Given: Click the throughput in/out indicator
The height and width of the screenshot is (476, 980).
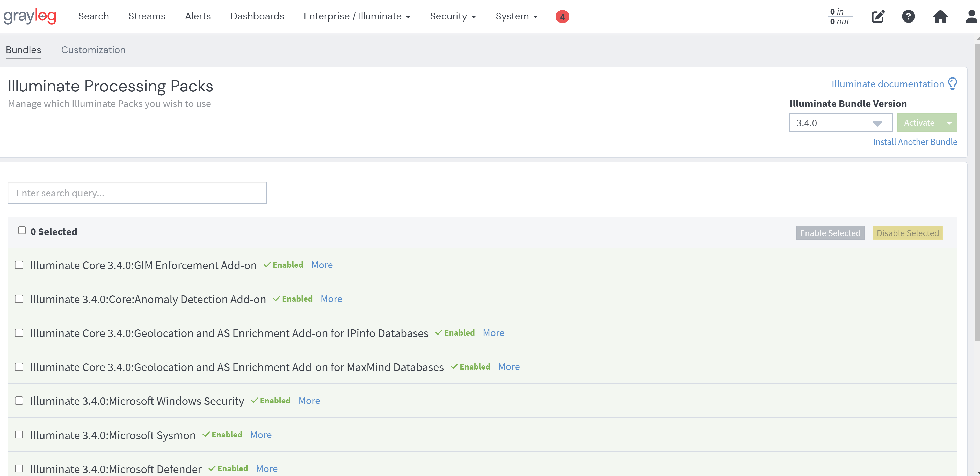Looking at the screenshot, I should click(840, 16).
